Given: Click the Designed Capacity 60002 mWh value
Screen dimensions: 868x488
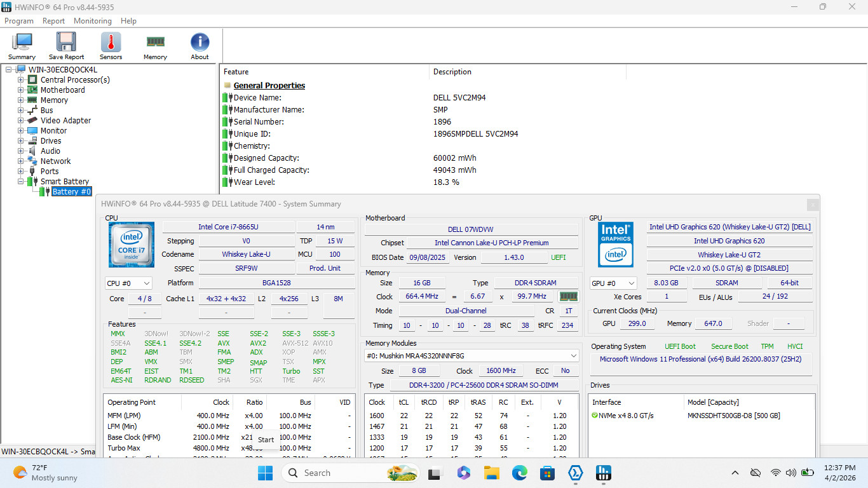Looking at the screenshot, I should tap(454, 158).
